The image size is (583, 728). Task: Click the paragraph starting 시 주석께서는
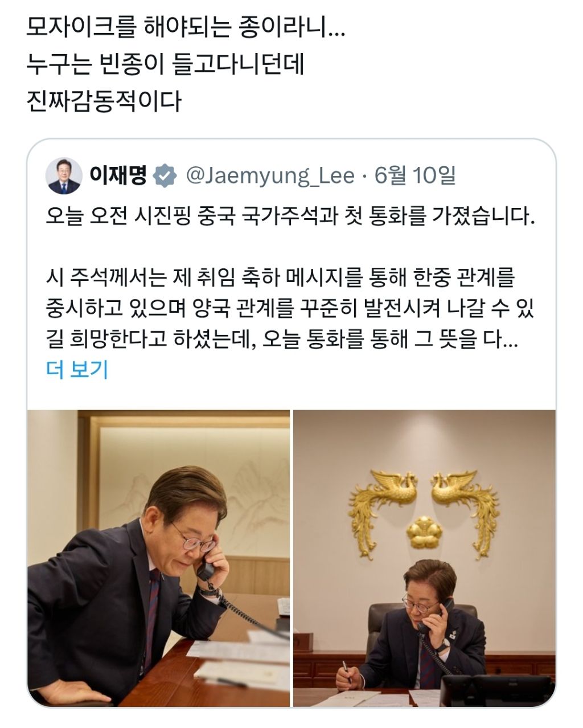[291, 309]
